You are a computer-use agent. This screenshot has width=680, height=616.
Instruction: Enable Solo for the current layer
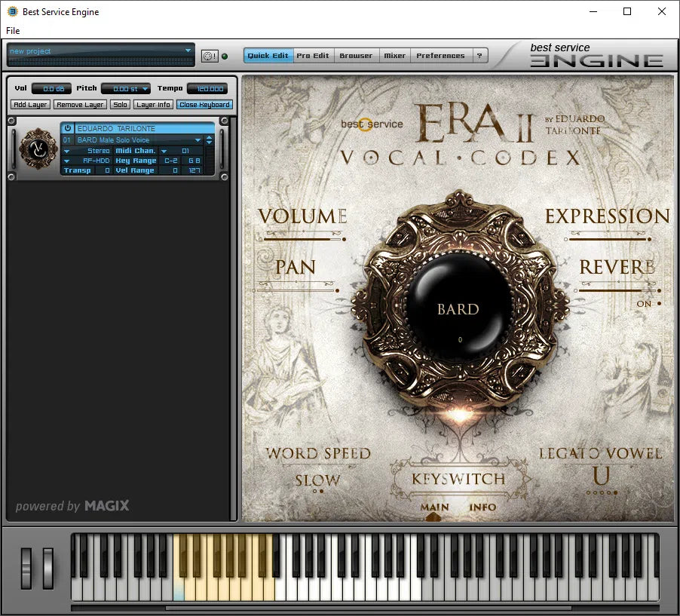pyautogui.click(x=121, y=104)
